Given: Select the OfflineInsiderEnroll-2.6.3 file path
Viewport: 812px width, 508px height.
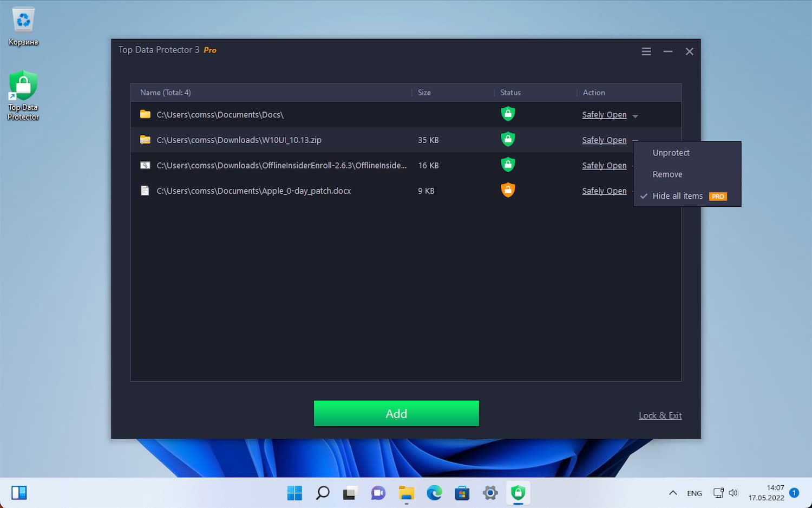Looking at the screenshot, I should coord(281,166).
